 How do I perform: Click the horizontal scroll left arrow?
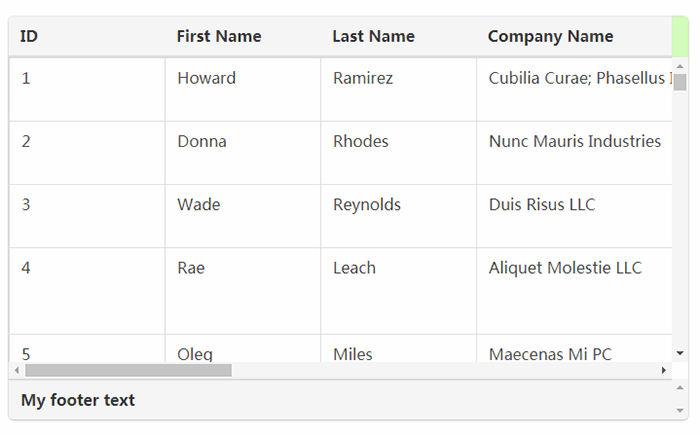coord(16,370)
